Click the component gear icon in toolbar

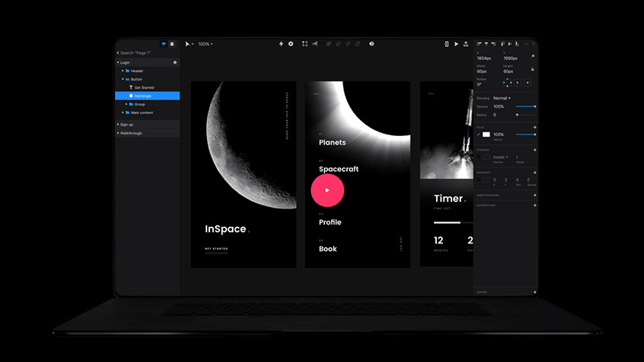pyautogui.click(x=291, y=44)
